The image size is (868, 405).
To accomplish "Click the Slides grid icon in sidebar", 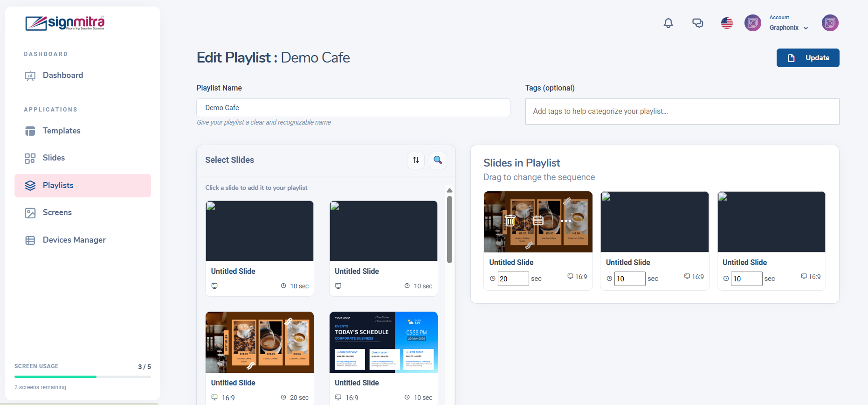I will pyautogui.click(x=30, y=158).
